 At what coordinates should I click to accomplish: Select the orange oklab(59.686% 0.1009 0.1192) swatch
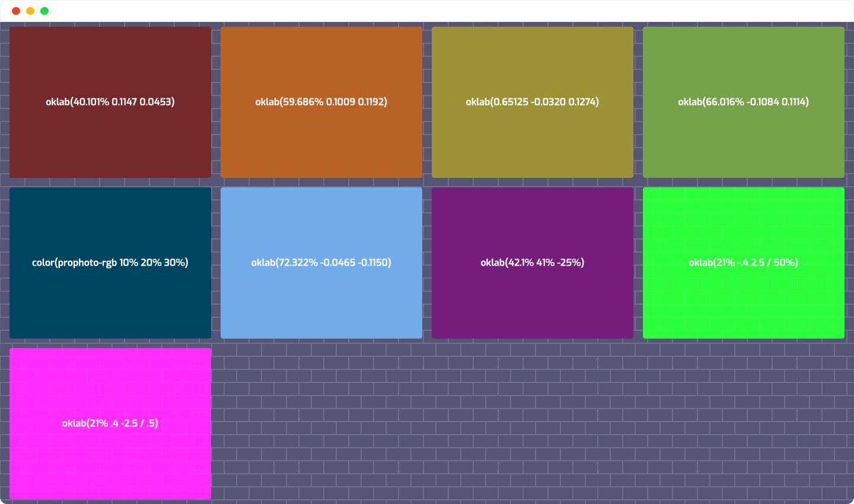[321, 102]
